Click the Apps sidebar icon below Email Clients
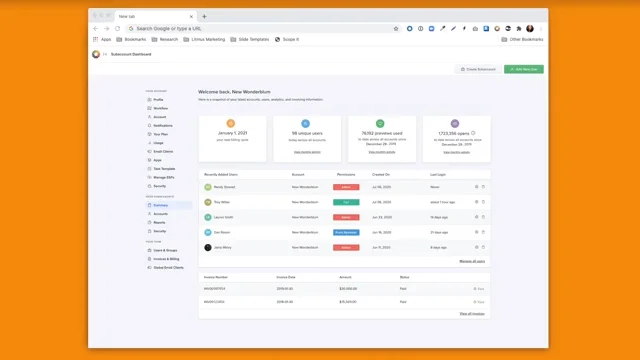This screenshot has width=640, height=360. [x=149, y=160]
